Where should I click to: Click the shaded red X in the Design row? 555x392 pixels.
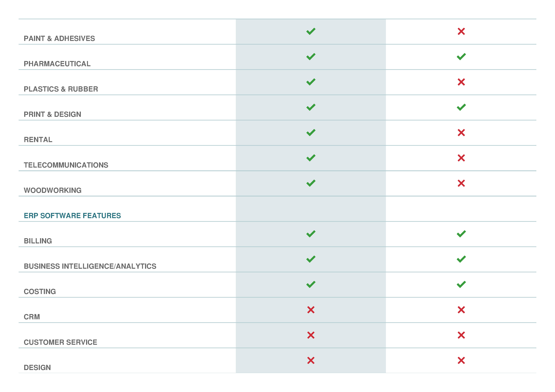pyautogui.click(x=311, y=361)
